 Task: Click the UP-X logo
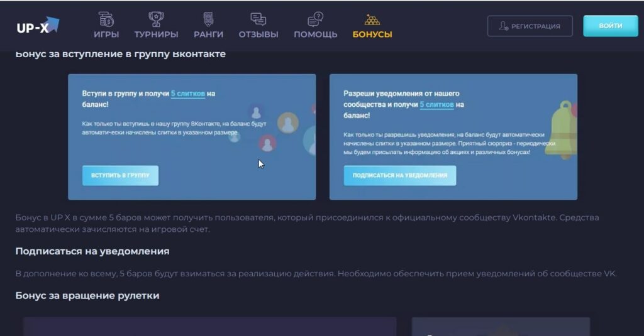tap(38, 26)
